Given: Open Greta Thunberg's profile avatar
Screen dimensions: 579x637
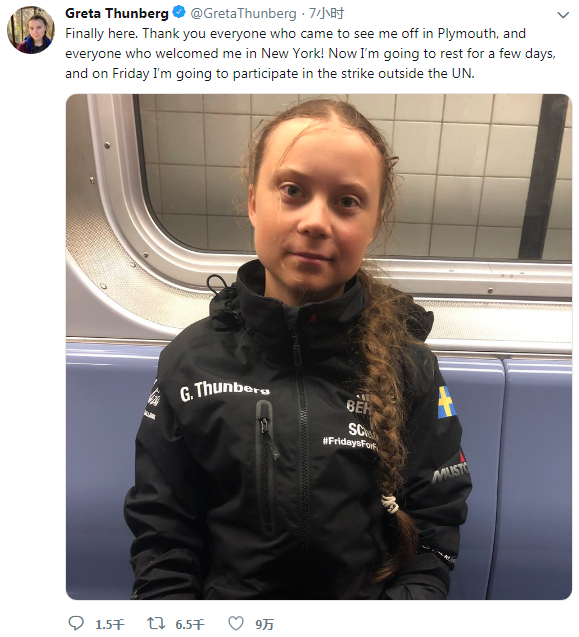Looking at the screenshot, I should tap(31, 30).
